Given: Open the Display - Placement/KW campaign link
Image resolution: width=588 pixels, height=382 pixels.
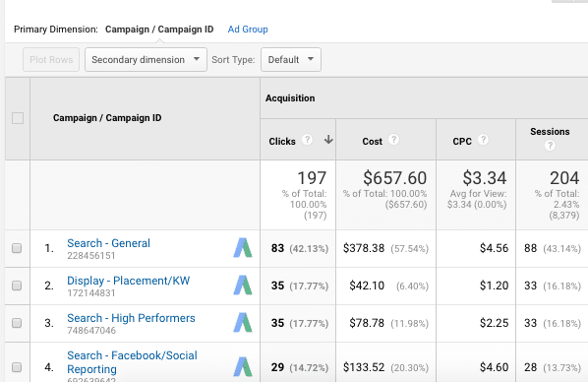Looking at the screenshot, I should tap(128, 281).
